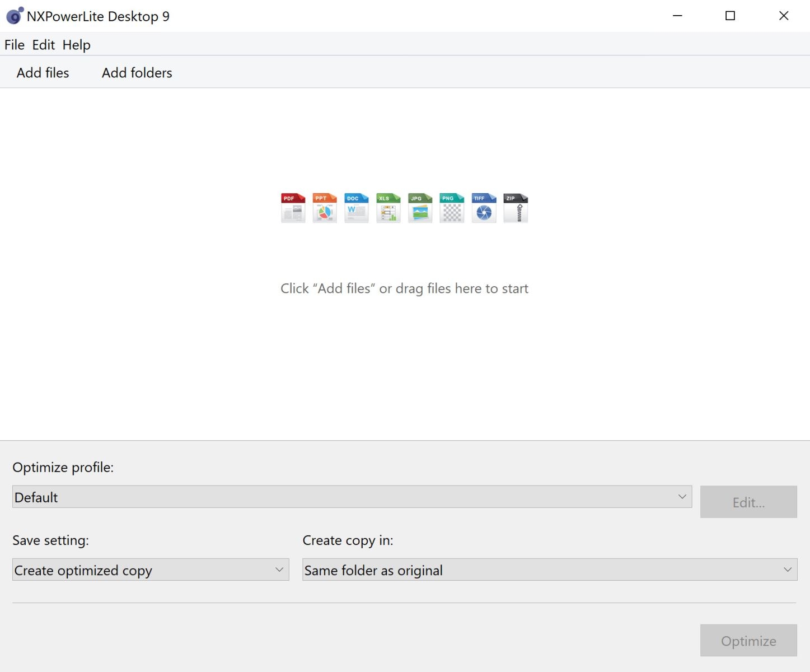810x672 pixels.
Task: Click the PPT file type icon
Action: (x=325, y=208)
